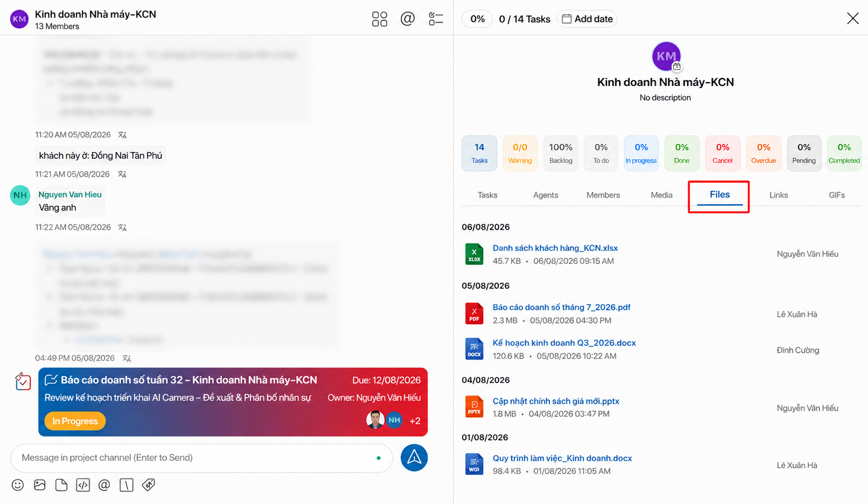Switch to the Agents tab
868x504 pixels.
tap(545, 195)
